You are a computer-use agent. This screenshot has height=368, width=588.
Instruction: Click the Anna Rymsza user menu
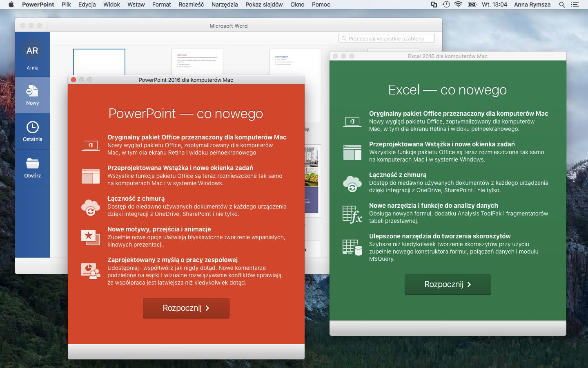pyautogui.click(x=532, y=4)
